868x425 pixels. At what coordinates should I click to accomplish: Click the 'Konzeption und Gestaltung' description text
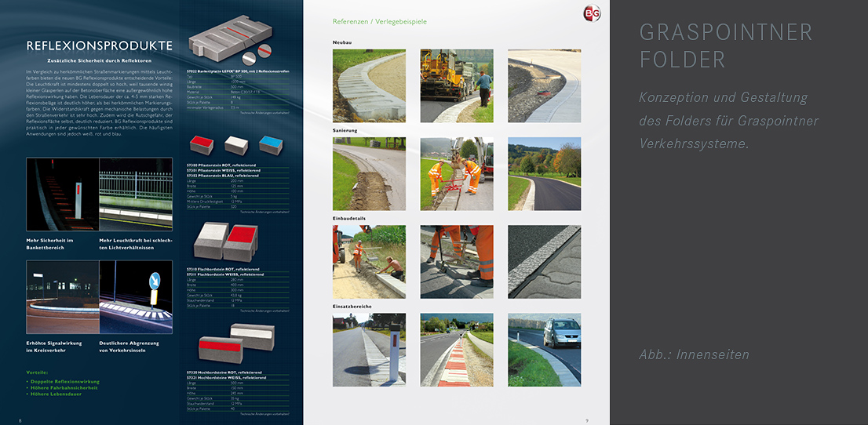point(728,121)
